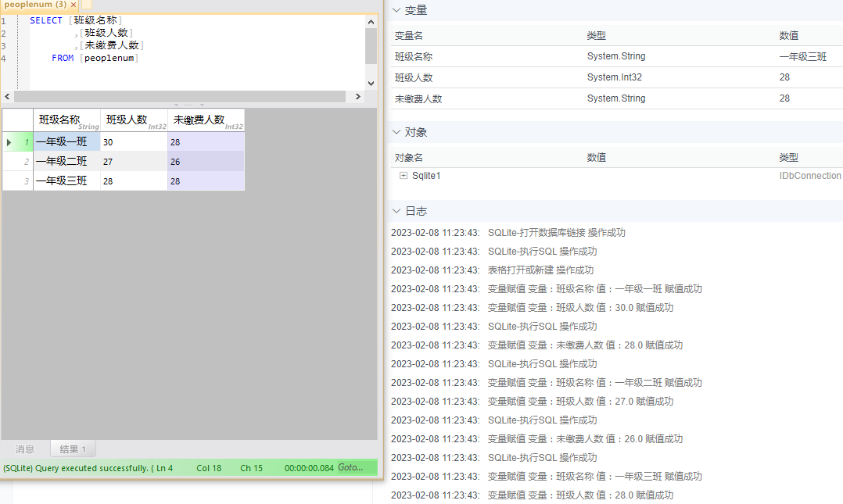Viewport: 843px width, 504px height.
Task: Close the peoplenum (3) query tab
Action: click(74, 5)
